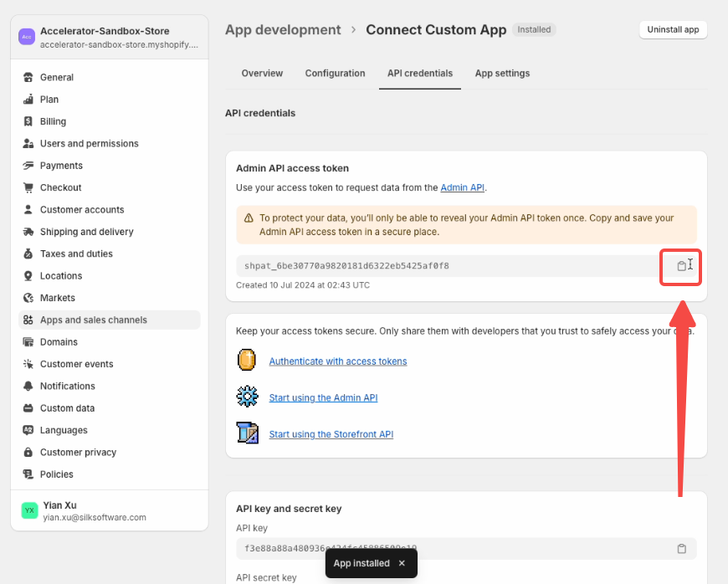Open Start using the Storefront API link
Viewport: 728px width, 584px height.
coord(331,434)
